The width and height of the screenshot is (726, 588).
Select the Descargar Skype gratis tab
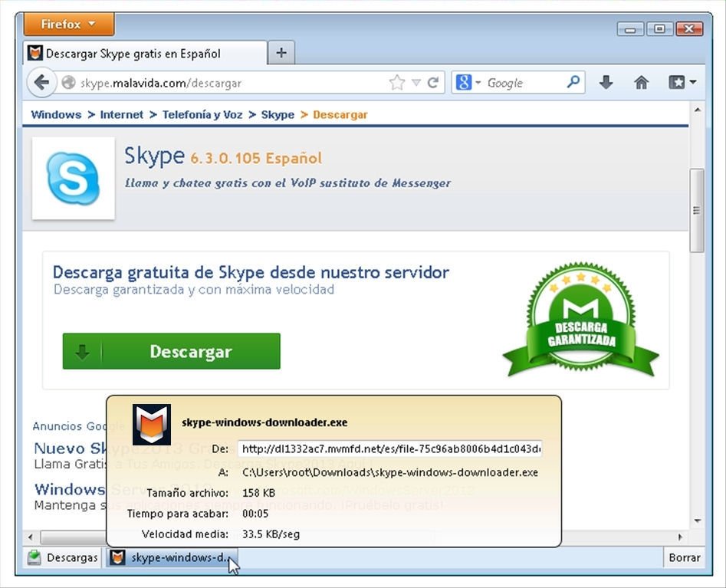click(144, 54)
